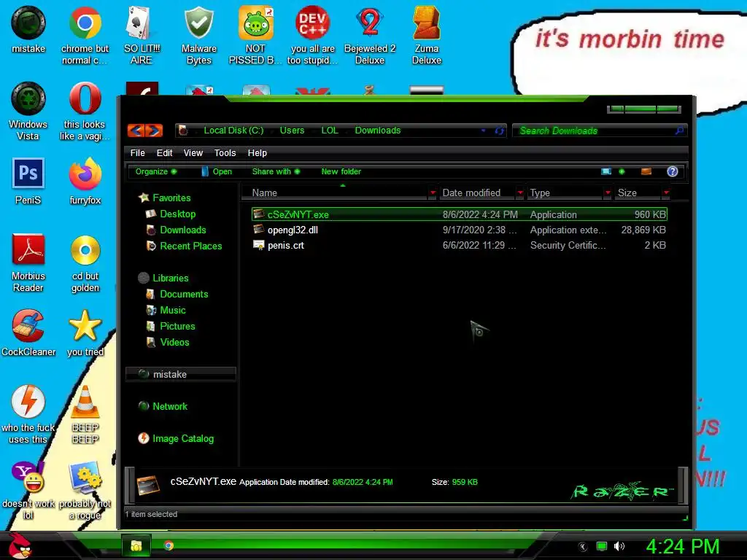Open the Edit menu
The width and height of the screenshot is (747, 560).
point(164,153)
